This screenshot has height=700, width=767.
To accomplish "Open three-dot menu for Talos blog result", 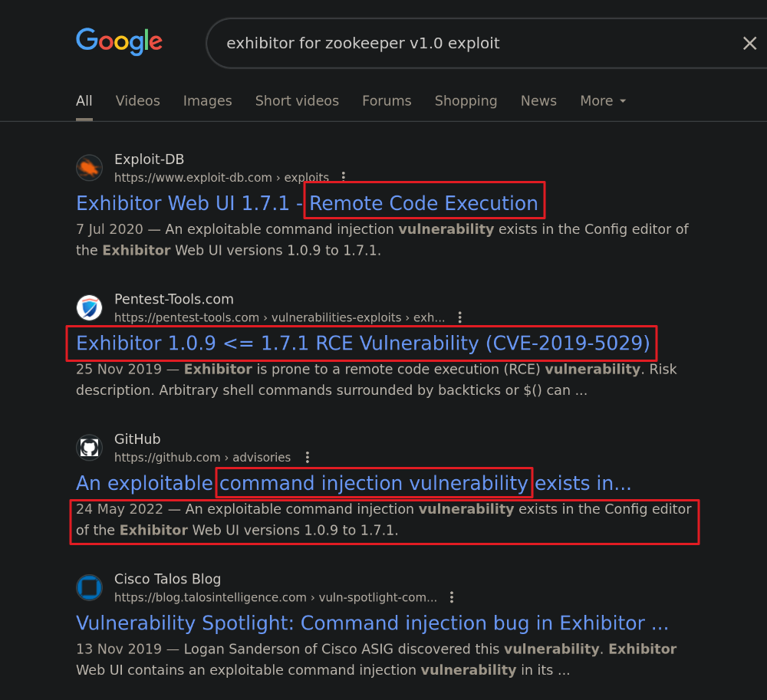I will coord(452,597).
